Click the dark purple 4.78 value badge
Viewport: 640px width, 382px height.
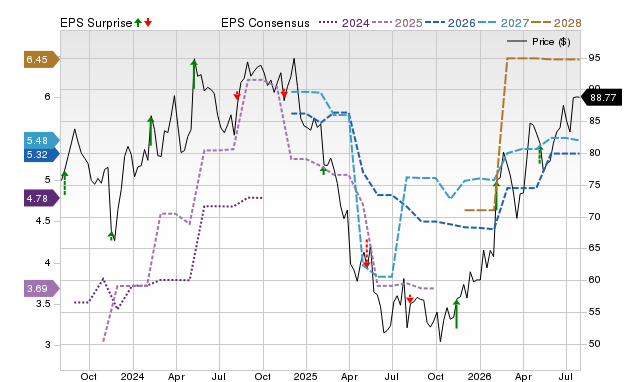coord(42,199)
